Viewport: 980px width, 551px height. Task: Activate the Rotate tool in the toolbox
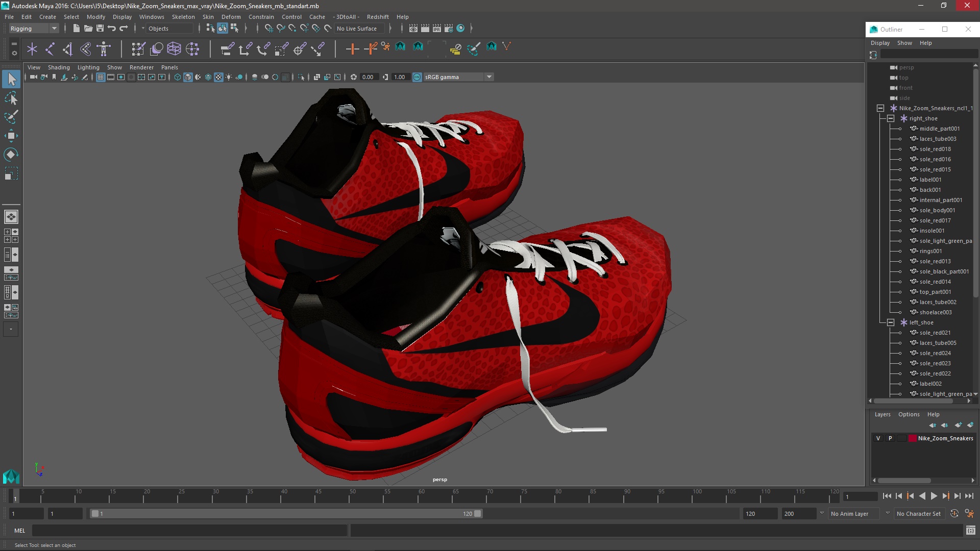11,155
